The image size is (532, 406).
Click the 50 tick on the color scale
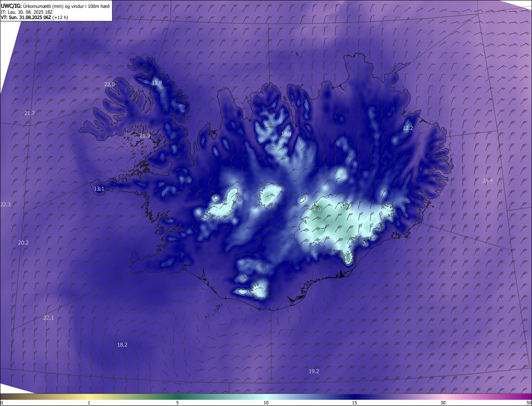[529, 403]
